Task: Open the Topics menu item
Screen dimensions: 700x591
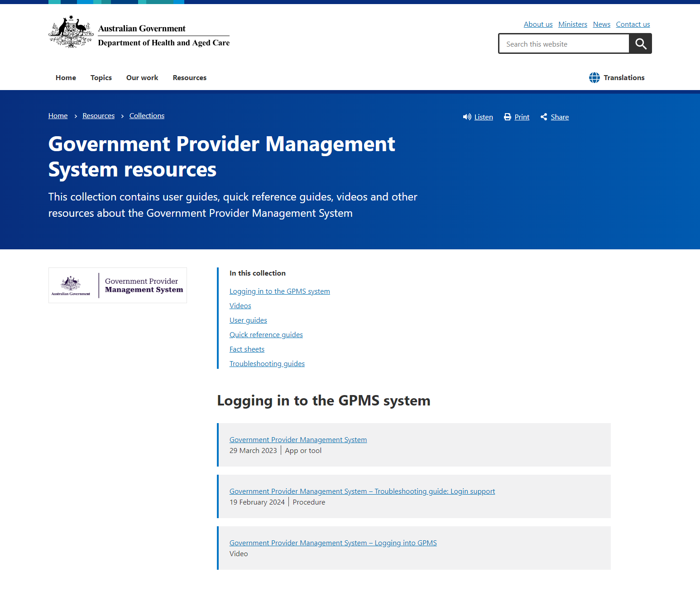Action: (x=101, y=77)
